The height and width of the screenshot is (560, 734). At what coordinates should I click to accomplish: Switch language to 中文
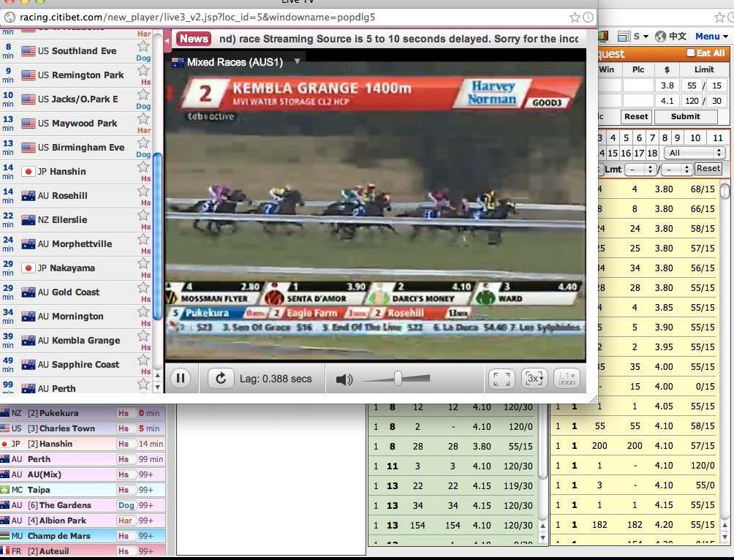point(678,36)
